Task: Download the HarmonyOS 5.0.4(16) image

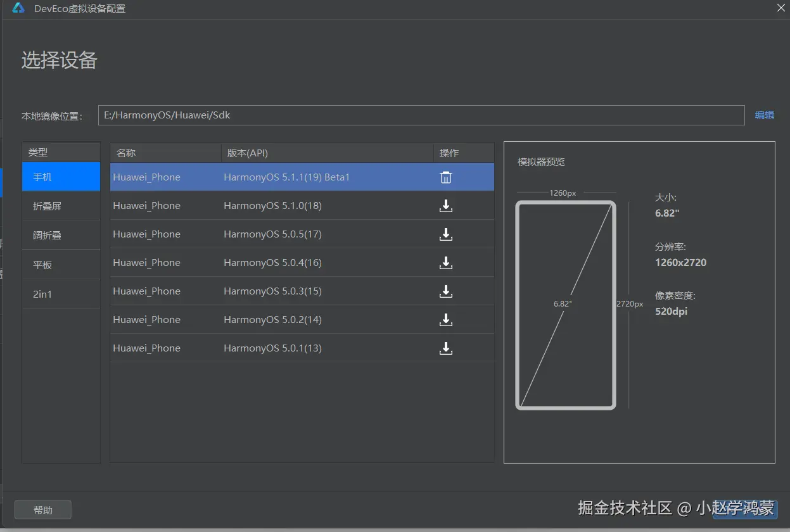Action: [x=446, y=263]
